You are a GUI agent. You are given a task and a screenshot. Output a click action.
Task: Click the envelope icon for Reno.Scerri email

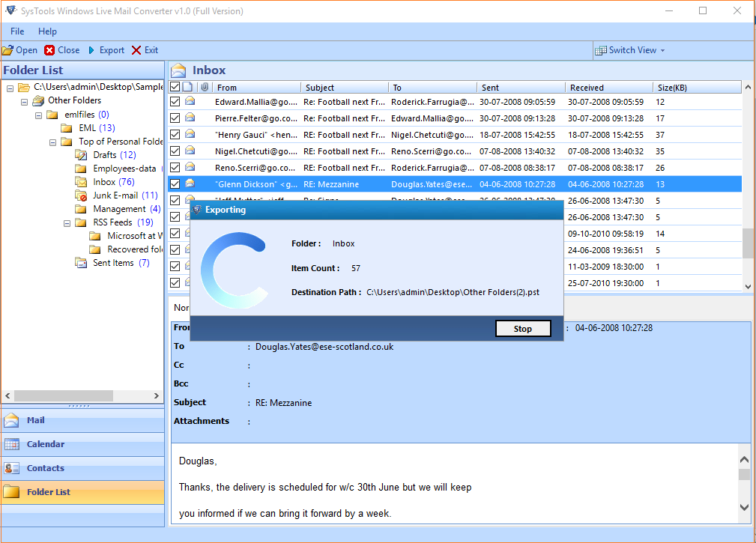[190, 167]
